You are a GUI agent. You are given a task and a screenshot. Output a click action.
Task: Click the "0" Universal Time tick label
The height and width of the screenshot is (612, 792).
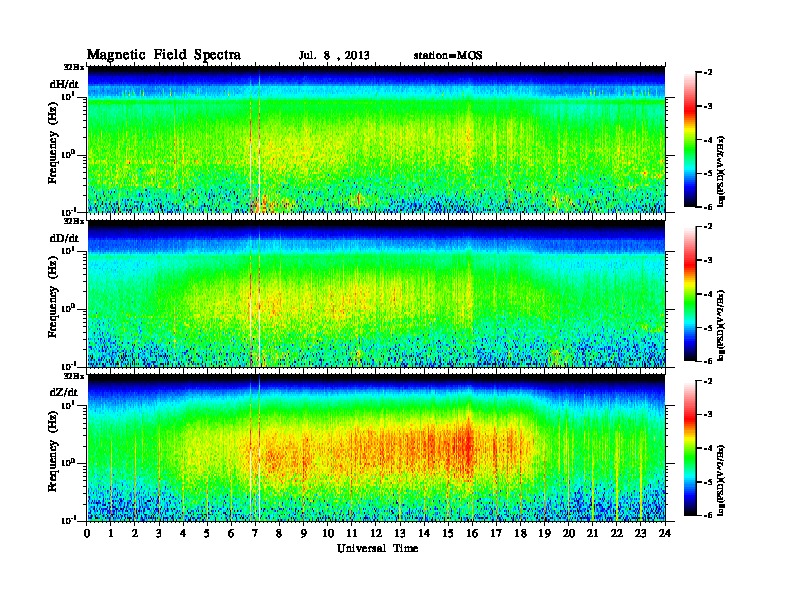click(x=87, y=534)
